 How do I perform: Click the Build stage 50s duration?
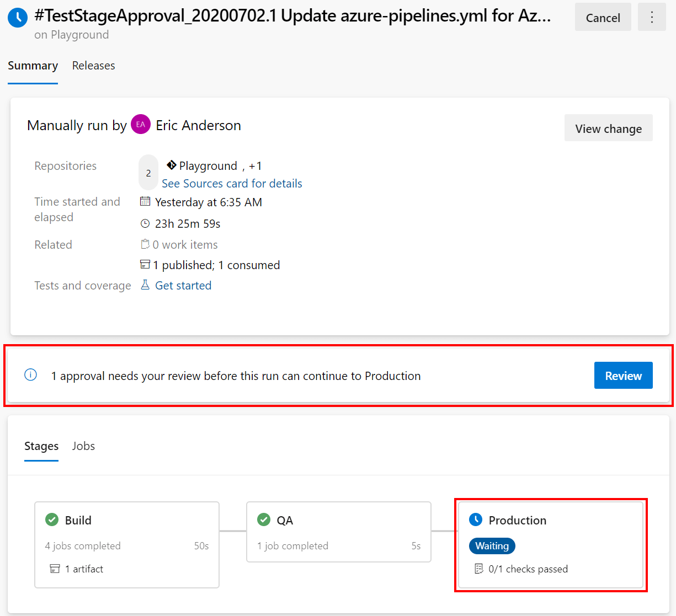tap(201, 545)
